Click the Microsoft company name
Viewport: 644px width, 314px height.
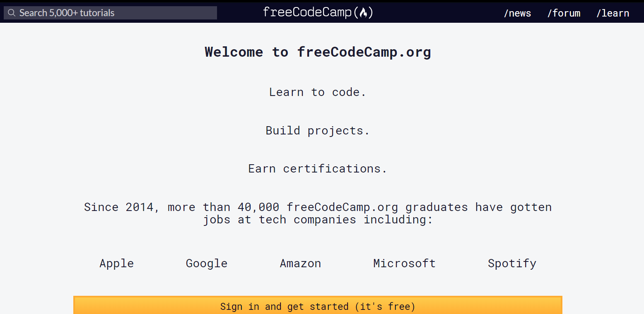(x=404, y=263)
